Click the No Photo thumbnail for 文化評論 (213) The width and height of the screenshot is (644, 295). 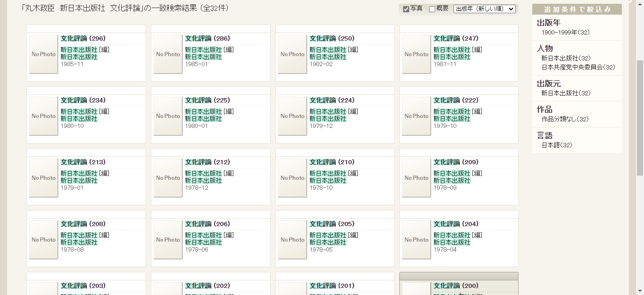(x=43, y=178)
